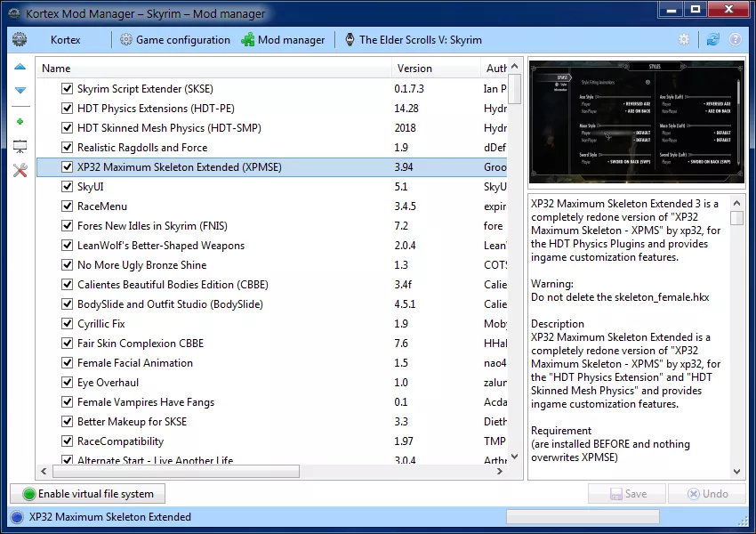This screenshot has width=756, height=534.
Task: Select Female Facial Animation mod
Action: 272,363
